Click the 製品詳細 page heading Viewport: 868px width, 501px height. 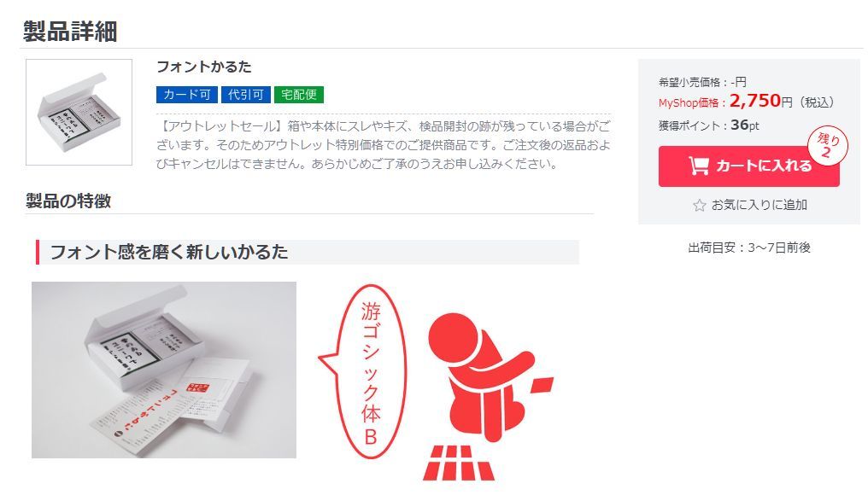tap(70, 31)
